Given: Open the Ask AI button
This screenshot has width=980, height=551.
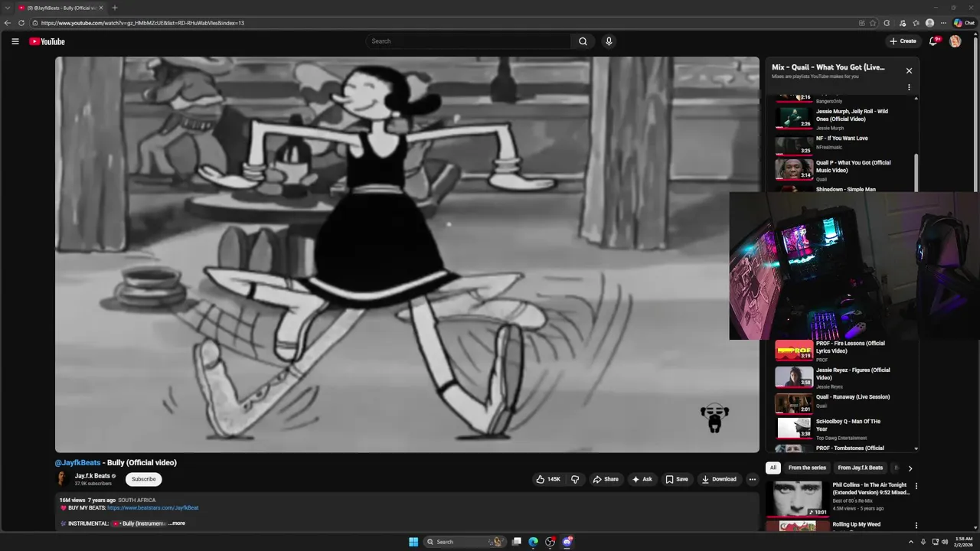Looking at the screenshot, I should [x=642, y=479].
